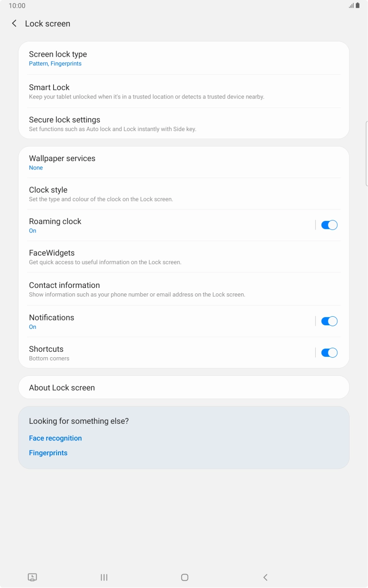The image size is (368, 588).
Task: Tap the screen-capture icon in the navigation bar
Action: [x=32, y=577]
